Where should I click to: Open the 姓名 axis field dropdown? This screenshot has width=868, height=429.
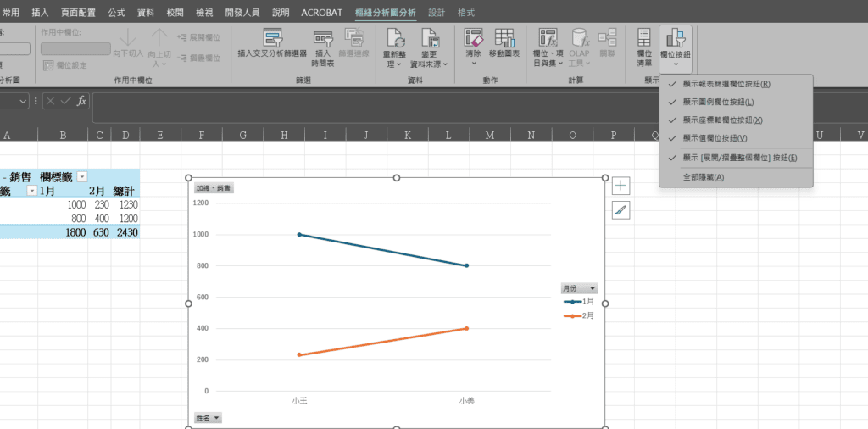(208, 418)
